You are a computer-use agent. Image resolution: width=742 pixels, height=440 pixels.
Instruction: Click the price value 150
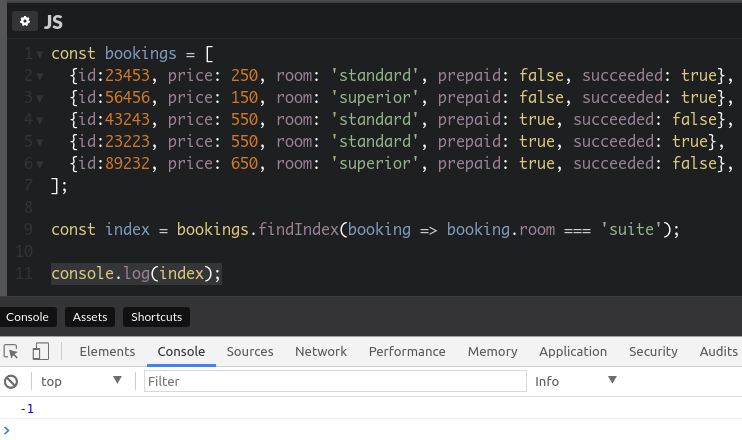pos(245,97)
